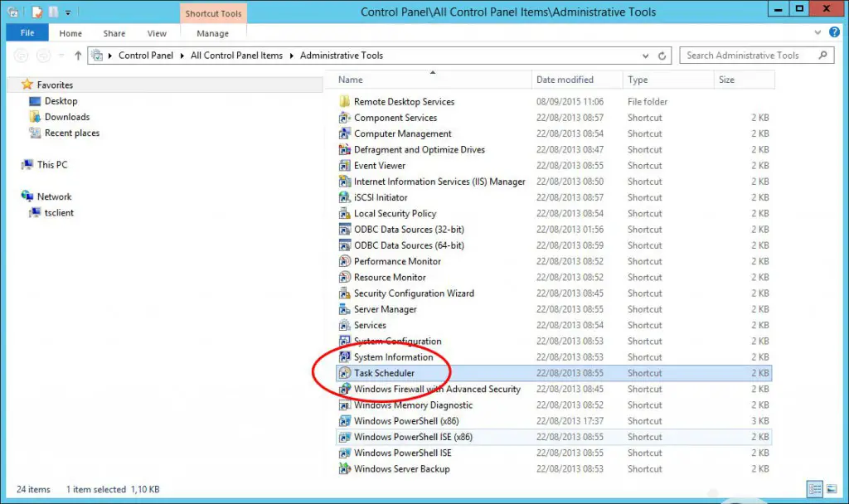Click the Performance Monitor icon
Viewport: 849px width, 504px height.
tap(344, 261)
